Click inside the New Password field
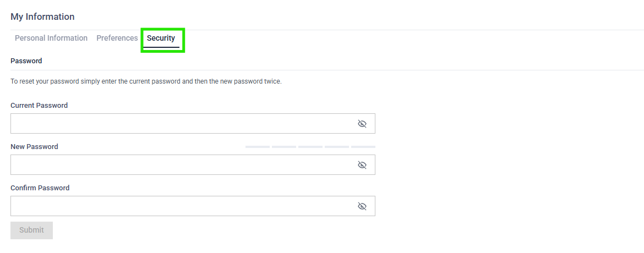Viewport: 644px width, 253px height. [182, 165]
